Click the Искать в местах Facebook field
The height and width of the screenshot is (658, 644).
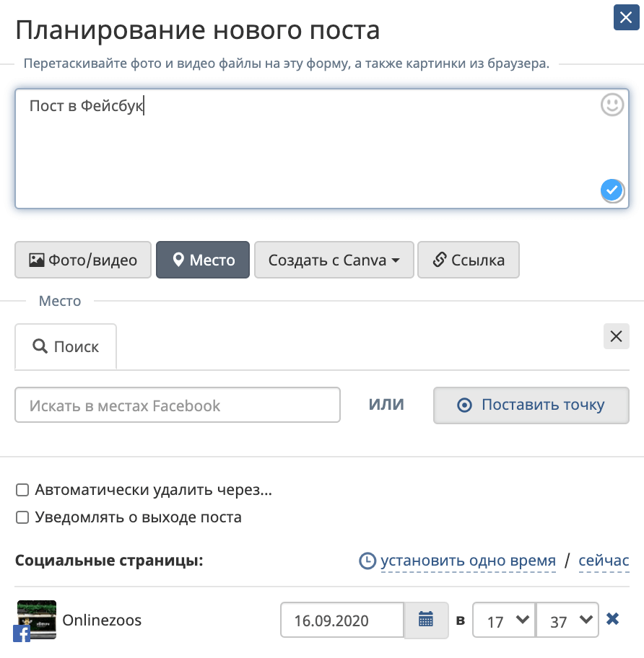click(177, 405)
